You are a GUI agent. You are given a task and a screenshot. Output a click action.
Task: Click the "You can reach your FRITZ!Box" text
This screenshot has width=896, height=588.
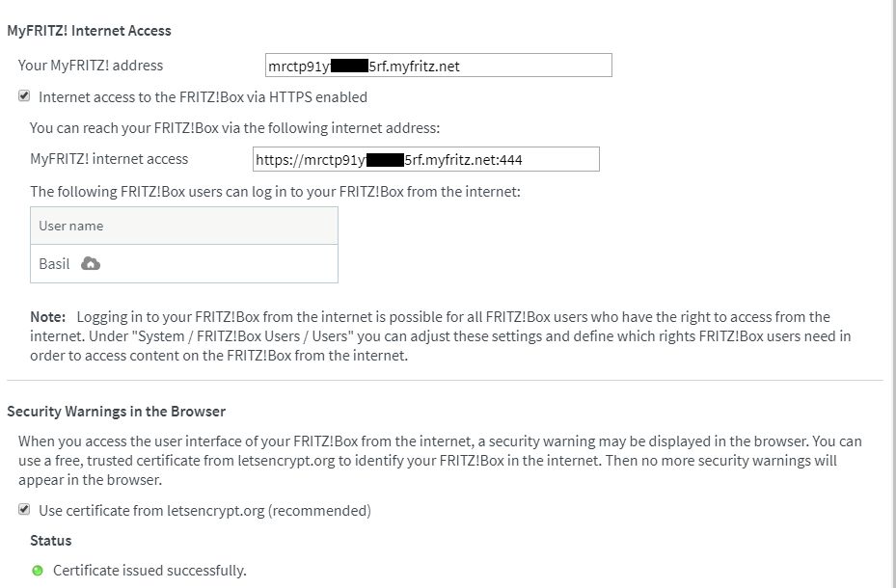(x=234, y=127)
